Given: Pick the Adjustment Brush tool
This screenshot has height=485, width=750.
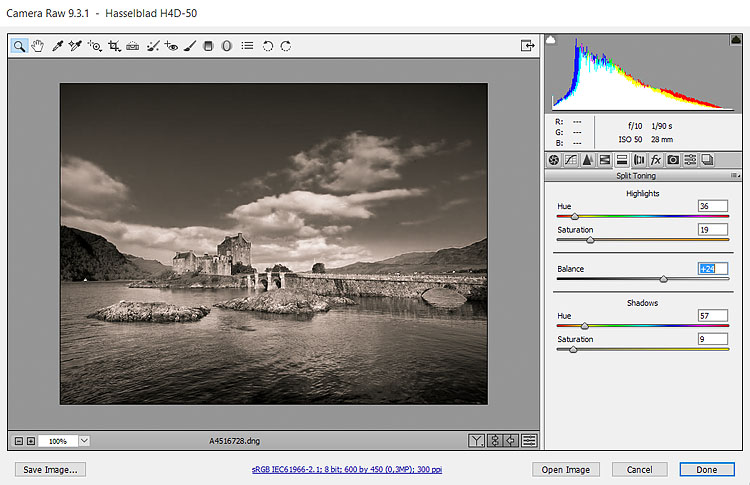Looking at the screenshot, I should point(190,46).
